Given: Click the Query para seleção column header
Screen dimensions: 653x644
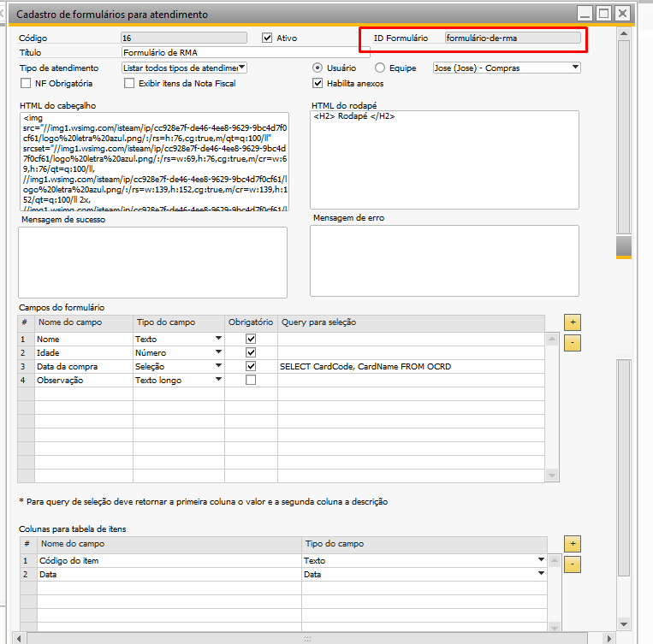Looking at the screenshot, I should tap(411, 322).
